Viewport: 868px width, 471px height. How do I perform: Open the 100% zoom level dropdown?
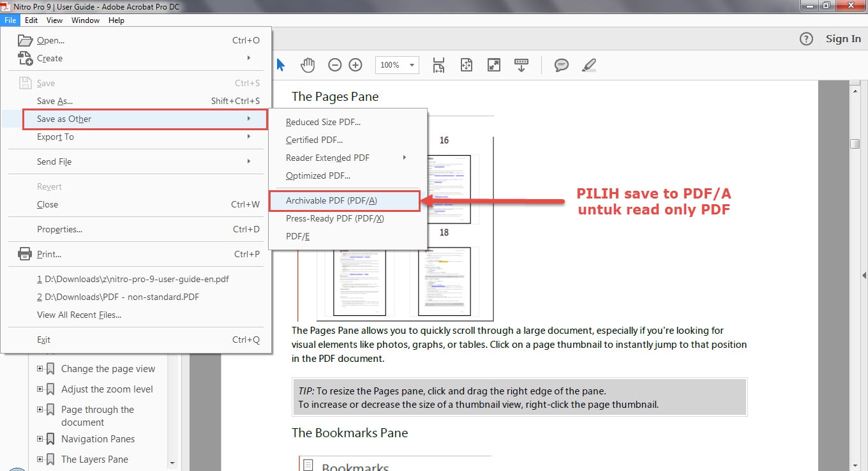(397, 65)
